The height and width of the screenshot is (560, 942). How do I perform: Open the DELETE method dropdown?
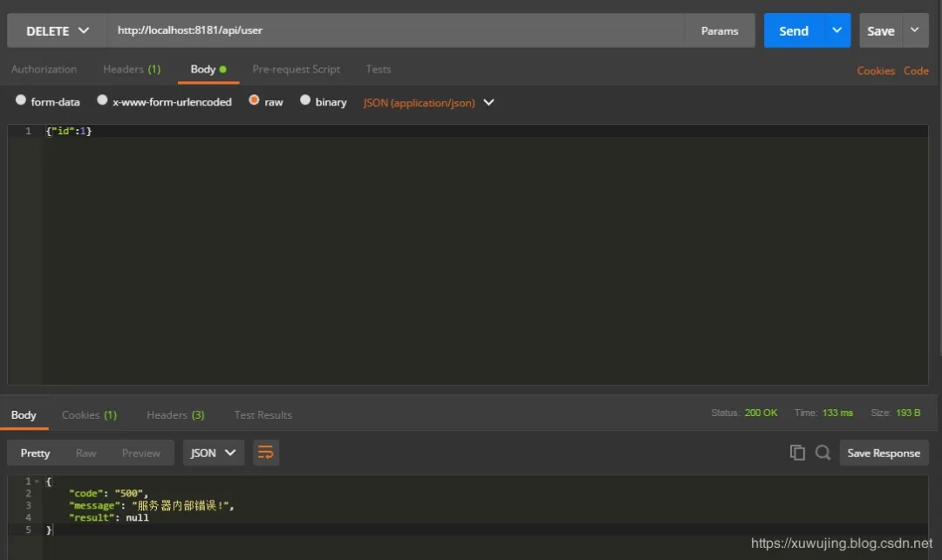58,31
